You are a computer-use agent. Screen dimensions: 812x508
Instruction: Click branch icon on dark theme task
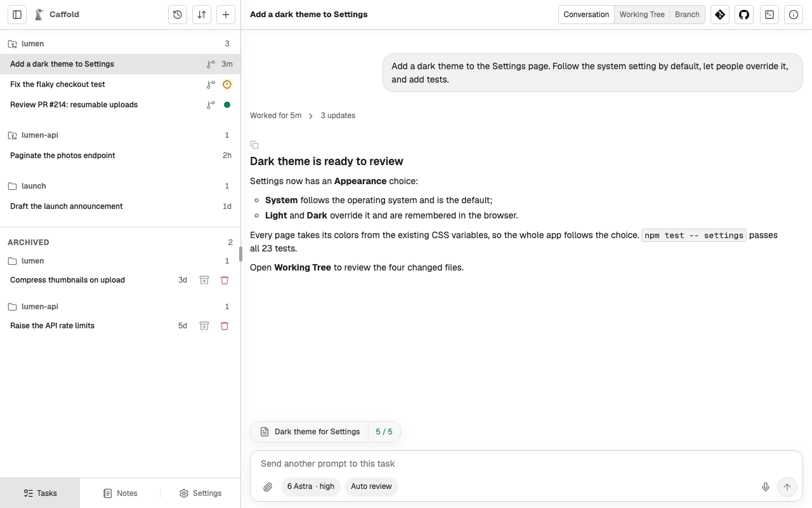[x=211, y=64]
